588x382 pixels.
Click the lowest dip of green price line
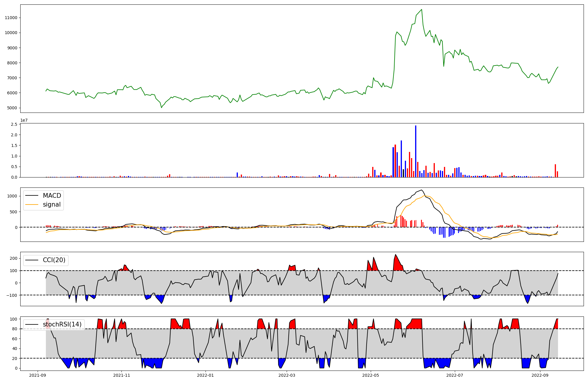click(161, 108)
